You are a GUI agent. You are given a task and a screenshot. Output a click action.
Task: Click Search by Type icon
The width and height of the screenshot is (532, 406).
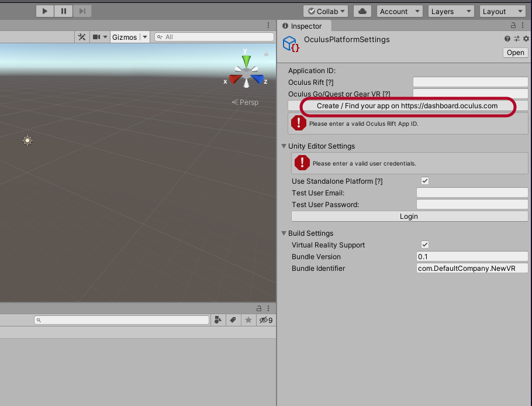pos(218,320)
